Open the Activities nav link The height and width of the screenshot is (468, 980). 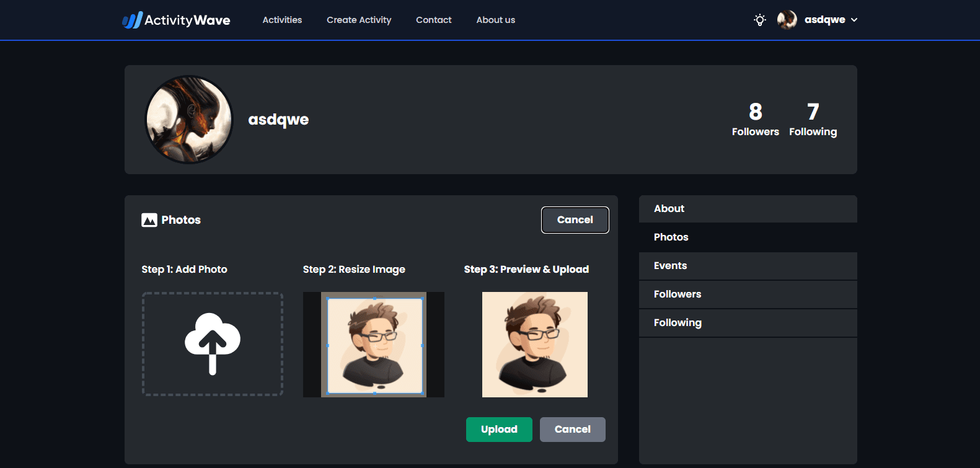(282, 20)
